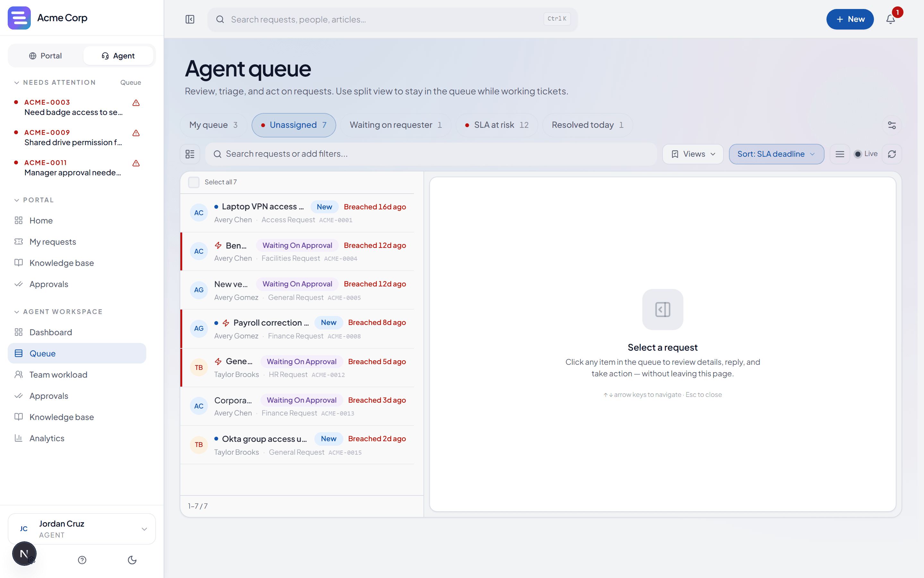Click AG avatar on Payroll correction row
Viewport: 924px width, 578px height.
coord(199,328)
